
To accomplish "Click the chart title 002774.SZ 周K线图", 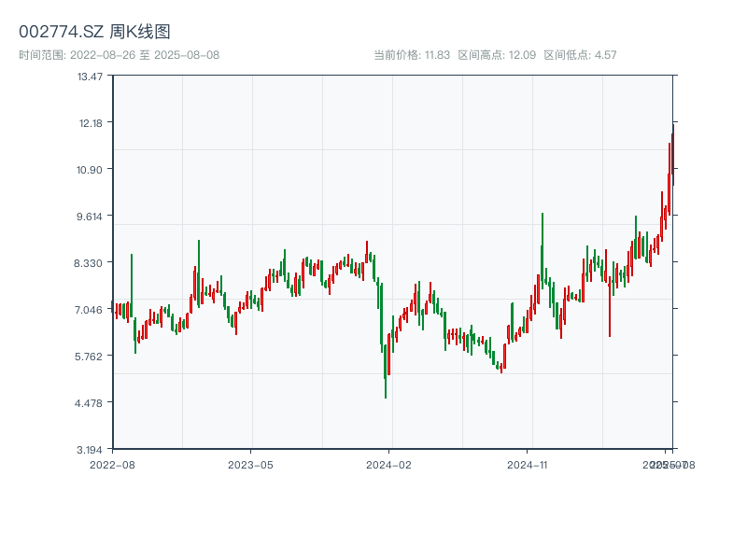I will pos(94,32).
